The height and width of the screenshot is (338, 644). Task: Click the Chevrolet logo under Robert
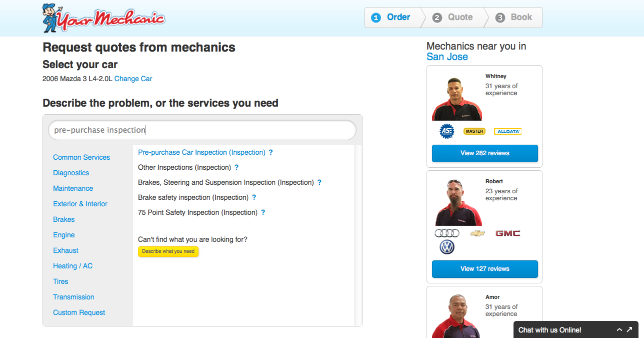(477, 233)
